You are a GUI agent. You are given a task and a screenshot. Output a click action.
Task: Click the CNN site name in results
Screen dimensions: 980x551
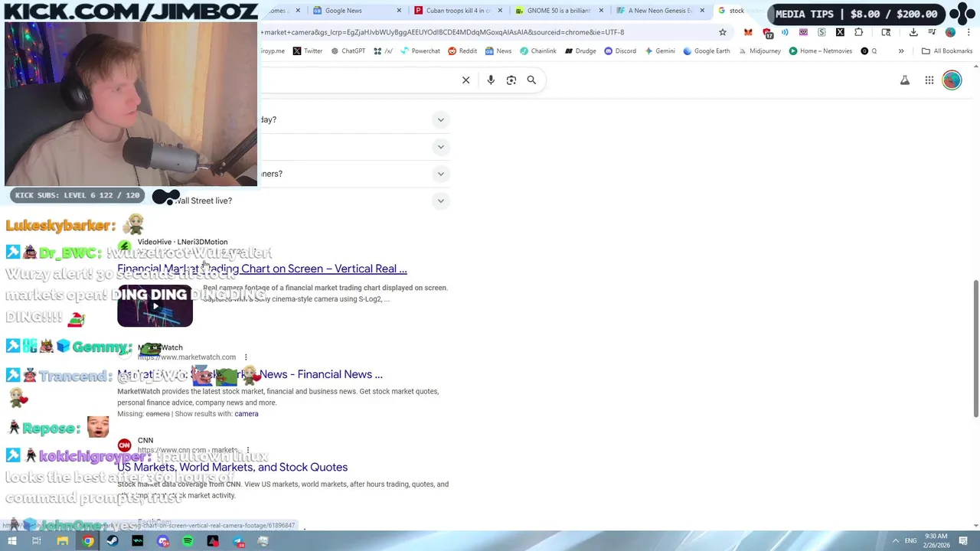(145, 441)
